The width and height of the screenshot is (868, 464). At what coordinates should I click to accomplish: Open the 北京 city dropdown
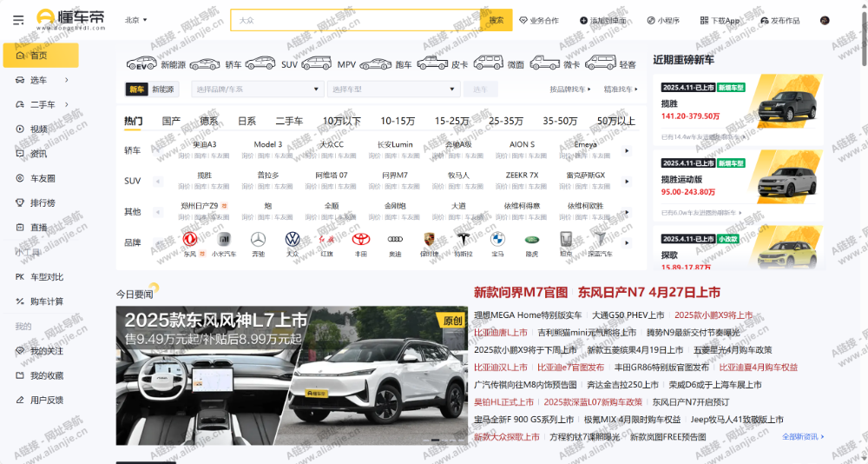[x=136, y=20]
